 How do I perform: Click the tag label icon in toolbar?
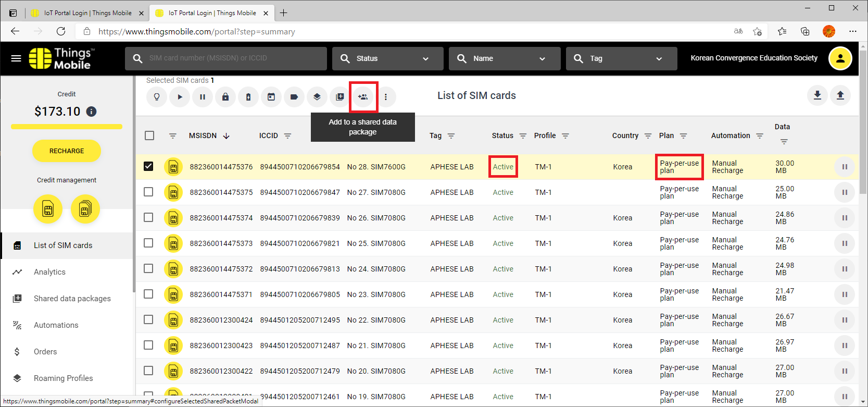[x=294, y=97]
